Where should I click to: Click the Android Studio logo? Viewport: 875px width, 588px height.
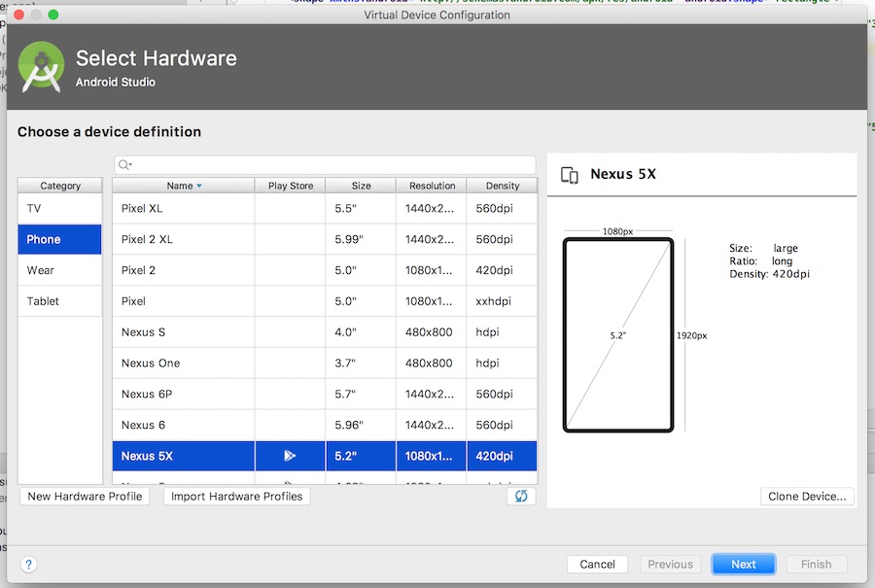pos(41,67)
